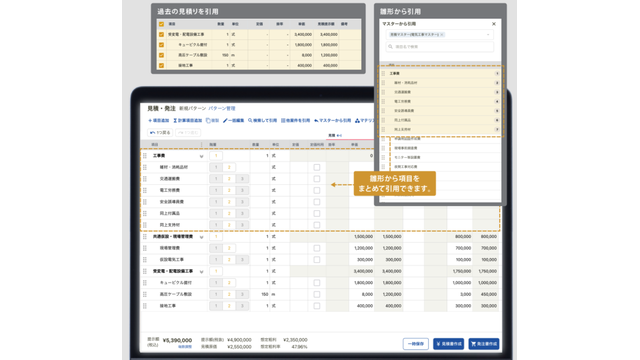Viewport: 640px width, 360px height.
Task: Collapse 共通仮設・現場管理費 group chevron
Action: point(201,237)
